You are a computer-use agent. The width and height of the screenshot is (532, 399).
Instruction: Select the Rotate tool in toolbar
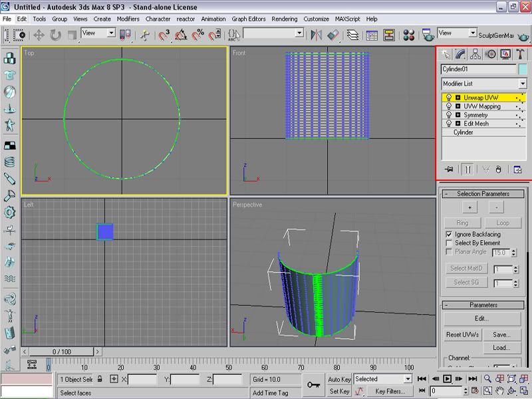click(55, 35)
